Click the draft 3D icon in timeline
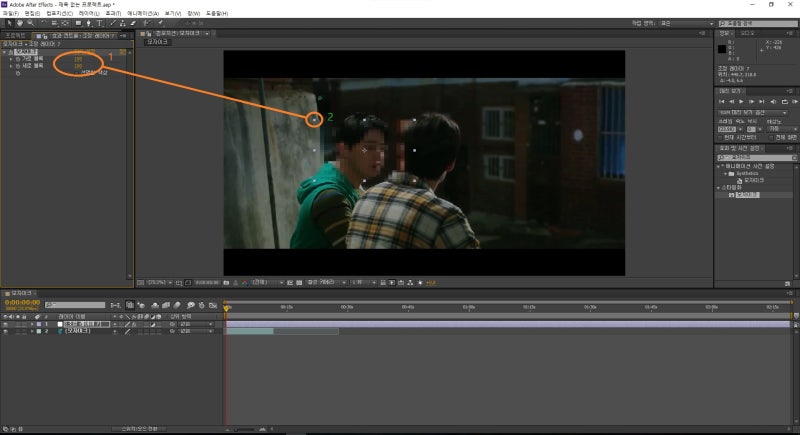800x435 pixels. 141,305
